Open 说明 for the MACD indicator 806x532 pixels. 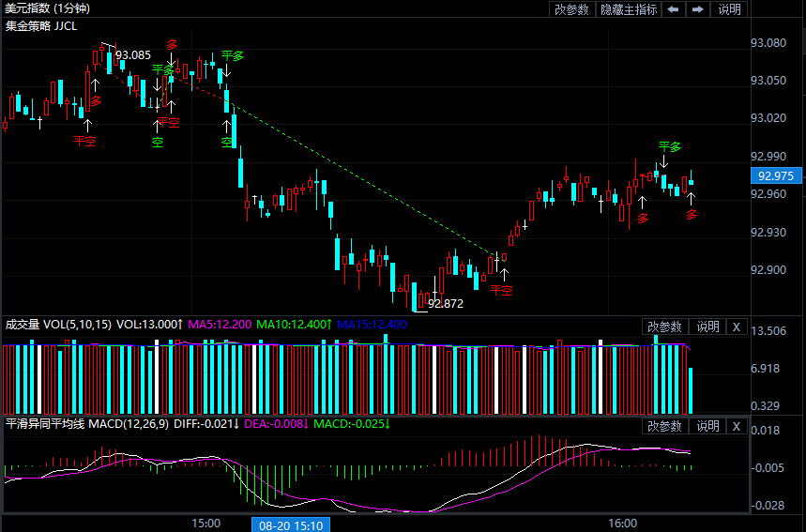click(x=707, y=426)
